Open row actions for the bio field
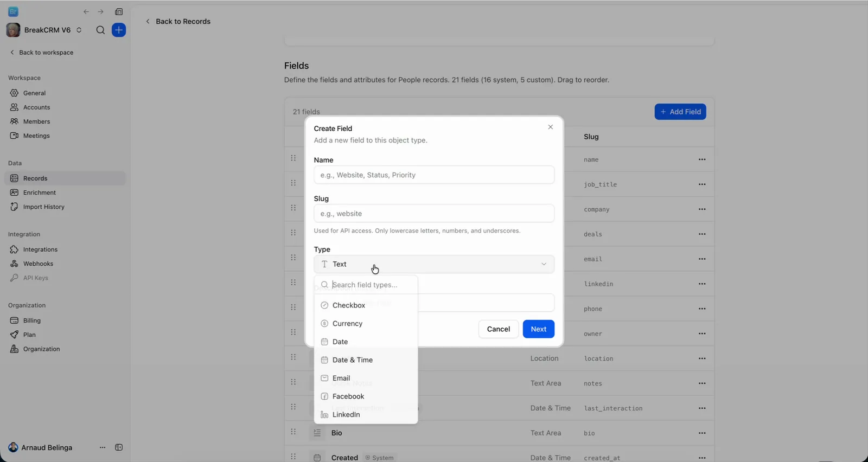868x462 pixels. click(702, 433)
